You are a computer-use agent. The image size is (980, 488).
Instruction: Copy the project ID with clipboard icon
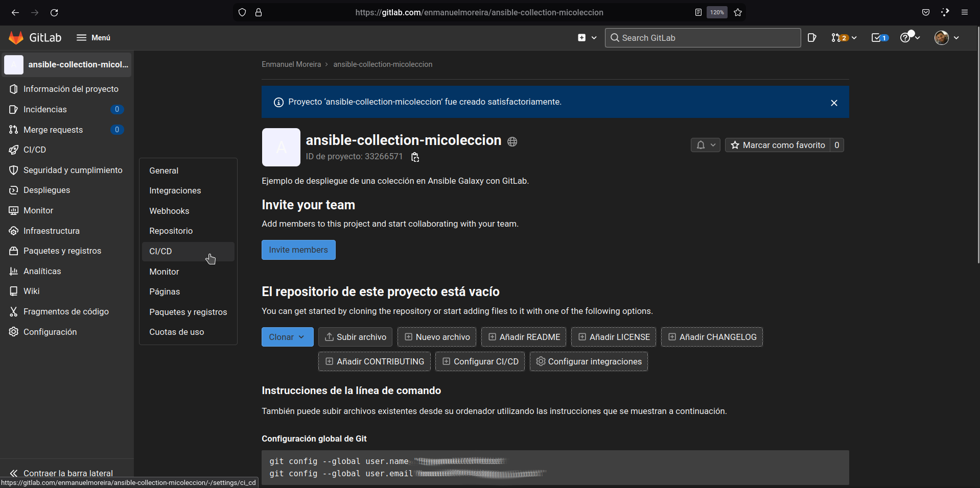[415, 157]
